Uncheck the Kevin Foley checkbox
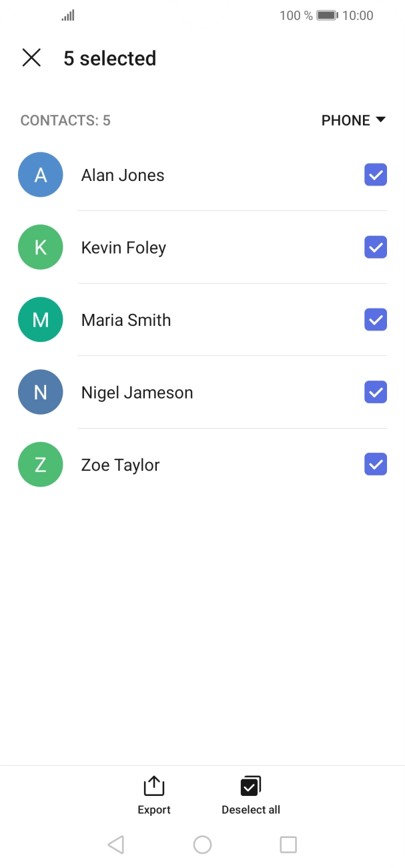 (x=376, y=248)
